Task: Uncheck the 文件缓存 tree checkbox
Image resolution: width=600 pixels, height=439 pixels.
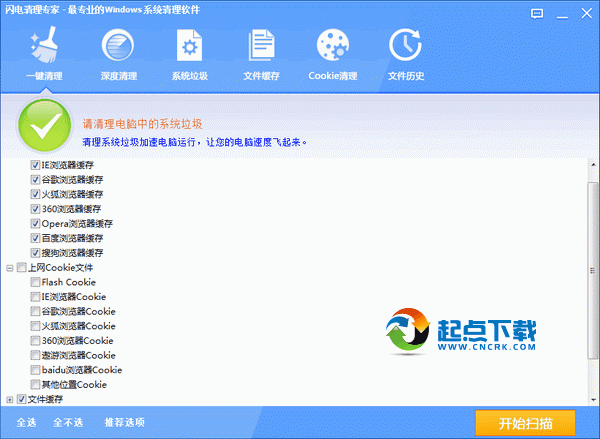Action: click(21, 399)
